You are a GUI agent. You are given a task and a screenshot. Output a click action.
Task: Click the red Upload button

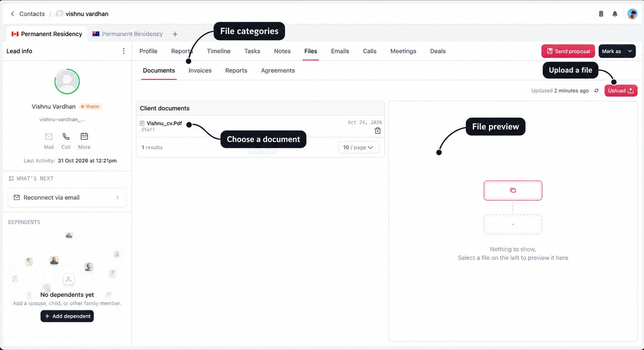621,91
